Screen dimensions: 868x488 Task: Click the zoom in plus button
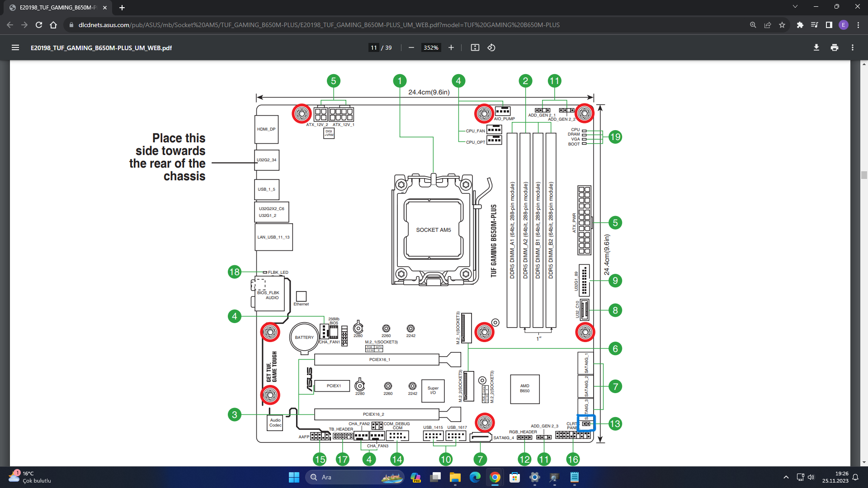coord(451,47)
